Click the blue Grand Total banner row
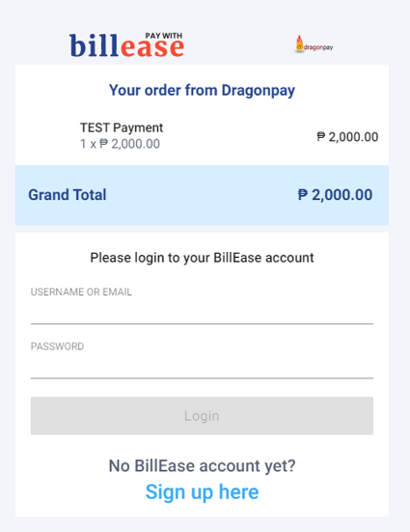 click(x=202, y=195)
